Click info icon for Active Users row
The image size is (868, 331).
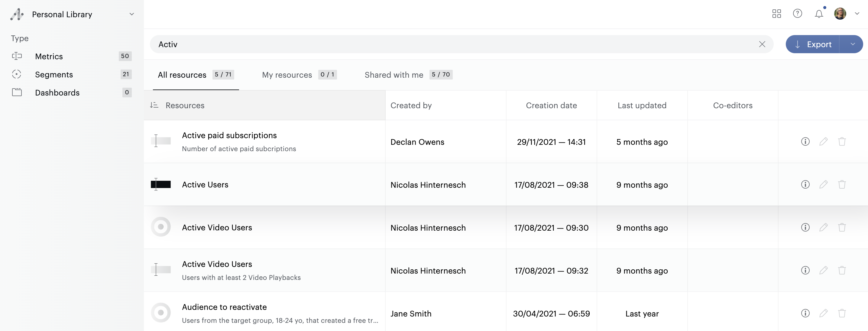[805, 184]
